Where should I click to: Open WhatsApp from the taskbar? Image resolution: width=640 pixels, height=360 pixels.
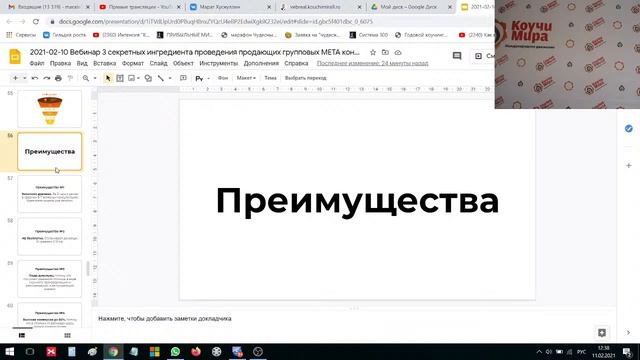coord(176,351)
